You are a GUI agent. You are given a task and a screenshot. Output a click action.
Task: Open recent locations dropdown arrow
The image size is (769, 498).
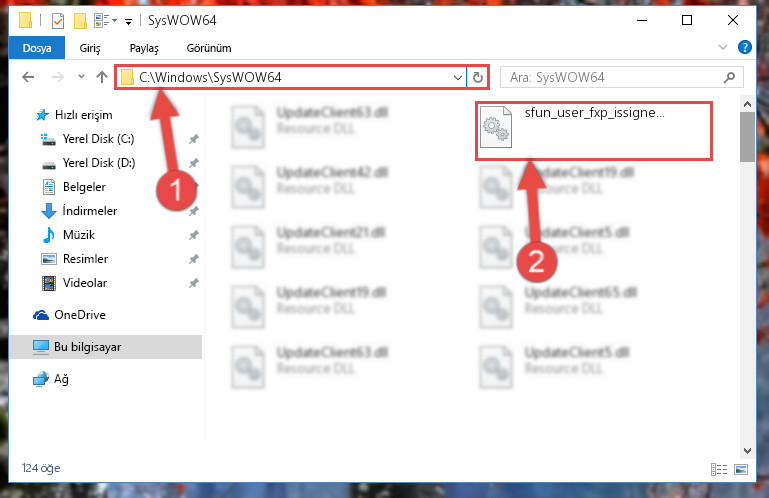[x=81, y=77]
